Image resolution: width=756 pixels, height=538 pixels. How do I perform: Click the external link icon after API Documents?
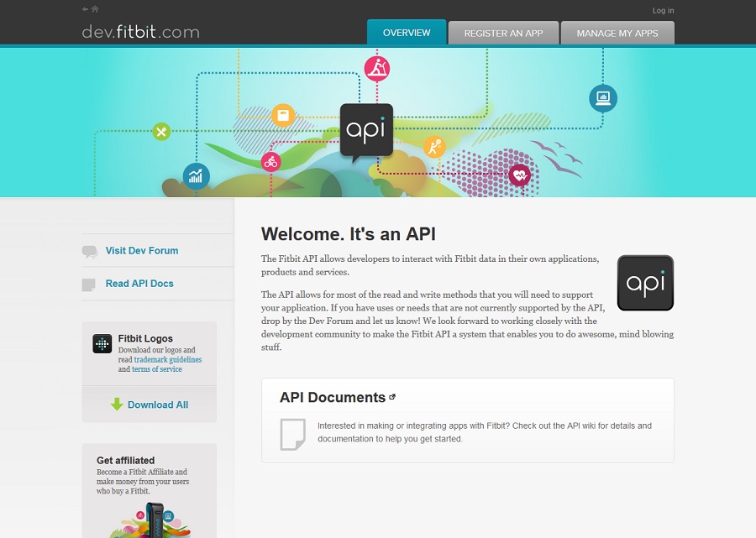[392, 397]
